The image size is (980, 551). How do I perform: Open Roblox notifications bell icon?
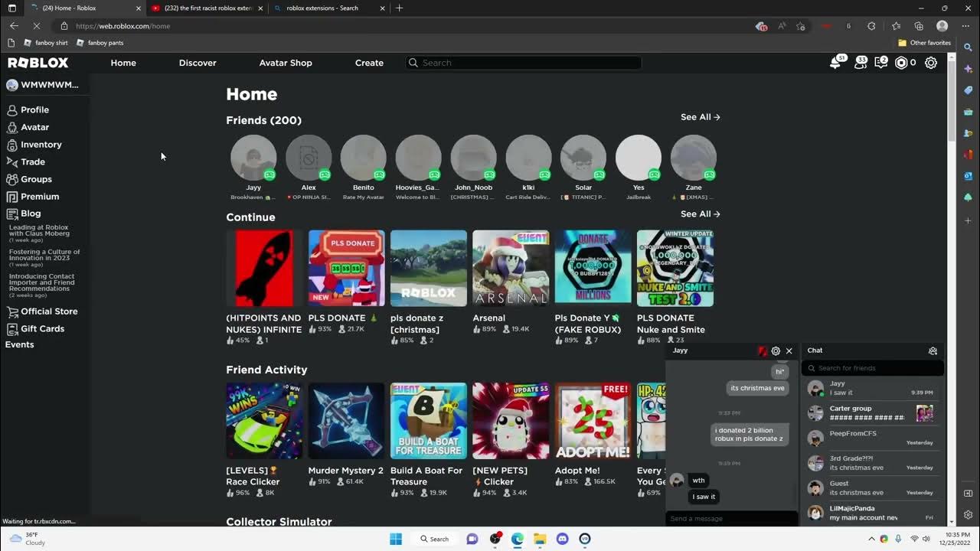tap(835, 63)
